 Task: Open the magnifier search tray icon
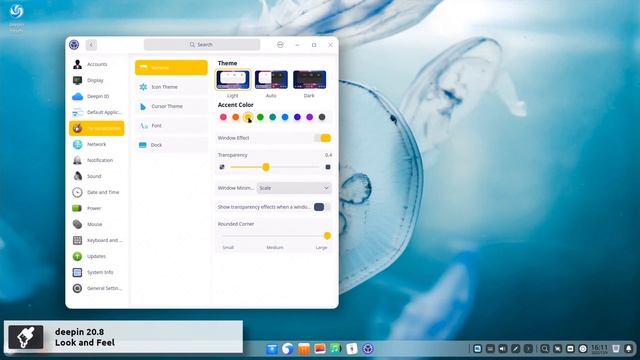544,349
